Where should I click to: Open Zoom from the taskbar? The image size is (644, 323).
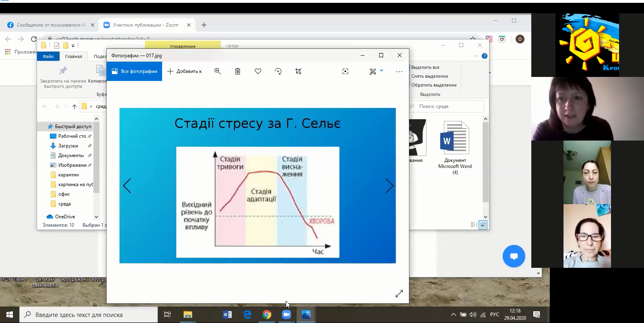click(x=286, y=315)
